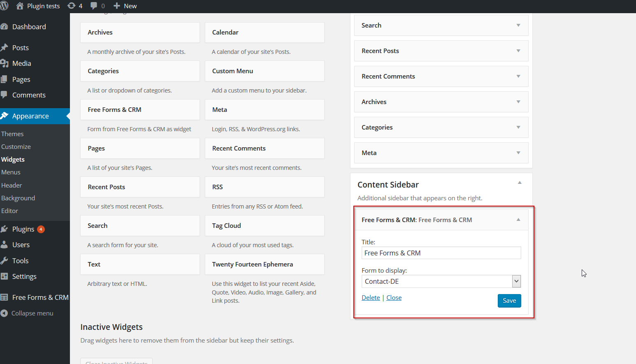Click the Plugins update count badge
636x364 pixels.
pyautogui.click(x=41, y=229)
